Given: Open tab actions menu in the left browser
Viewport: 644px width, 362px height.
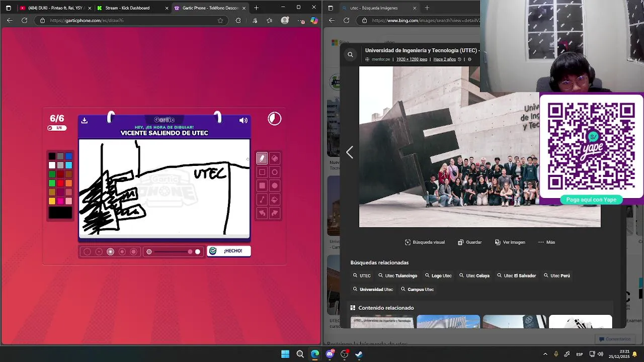Looking at the screenshot, I should pos(8,8).
